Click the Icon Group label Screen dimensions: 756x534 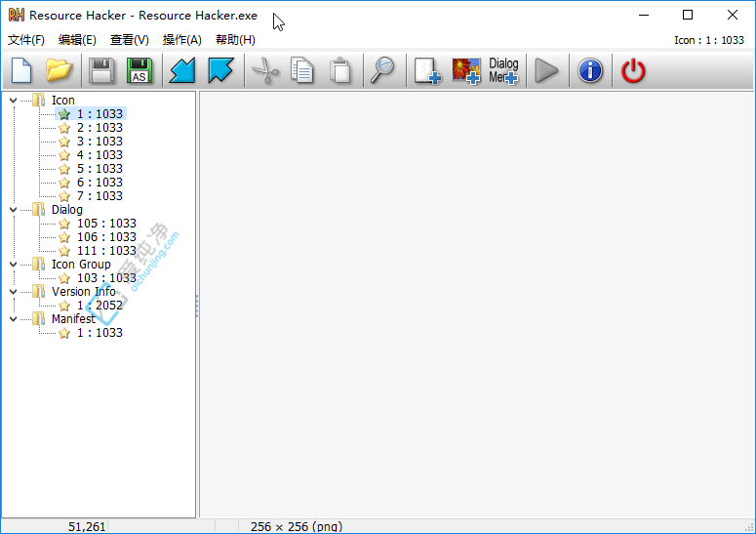point(81,265)
